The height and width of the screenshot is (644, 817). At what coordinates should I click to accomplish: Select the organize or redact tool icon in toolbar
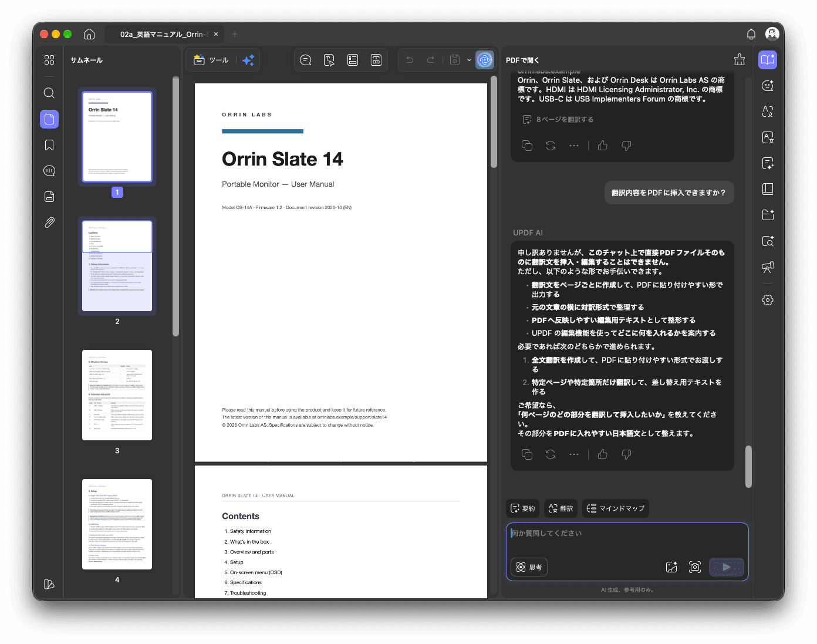tap(376, 60)
